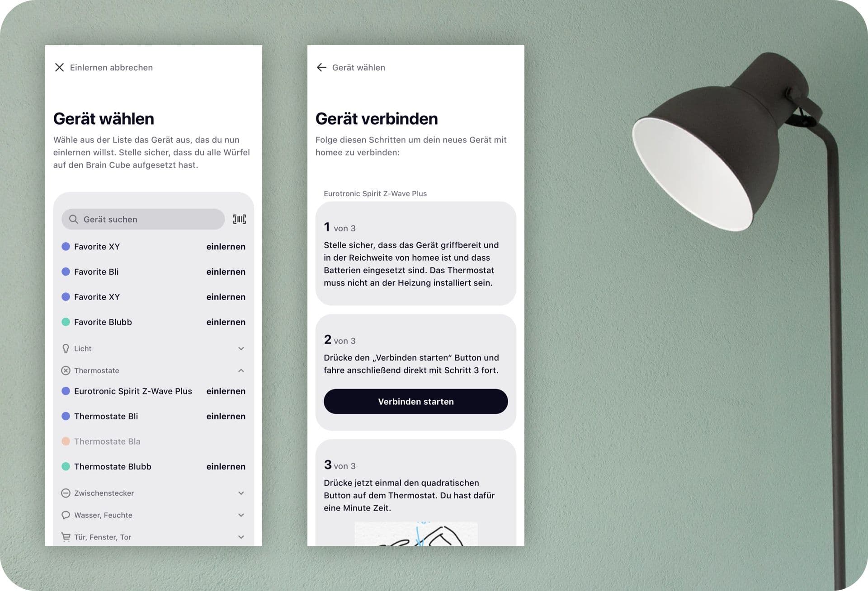Viewport: 868px width, 591px height.
Task: Click the X to cancel Einlernen abbrechen
Action: click(x=60, y=67)
